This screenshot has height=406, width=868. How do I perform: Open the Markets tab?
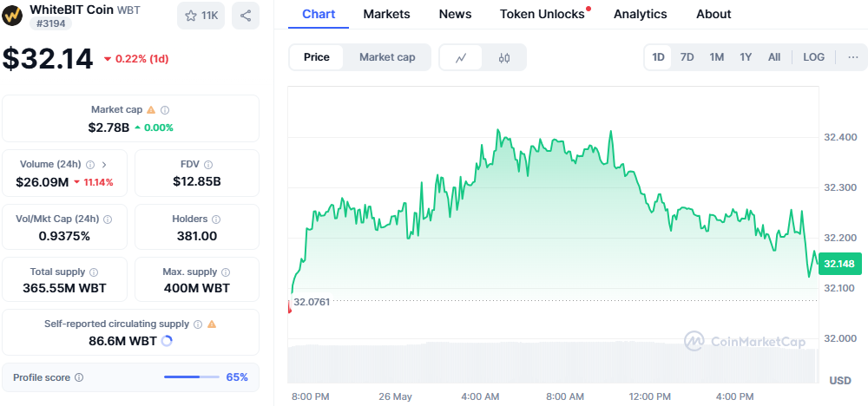387,15
